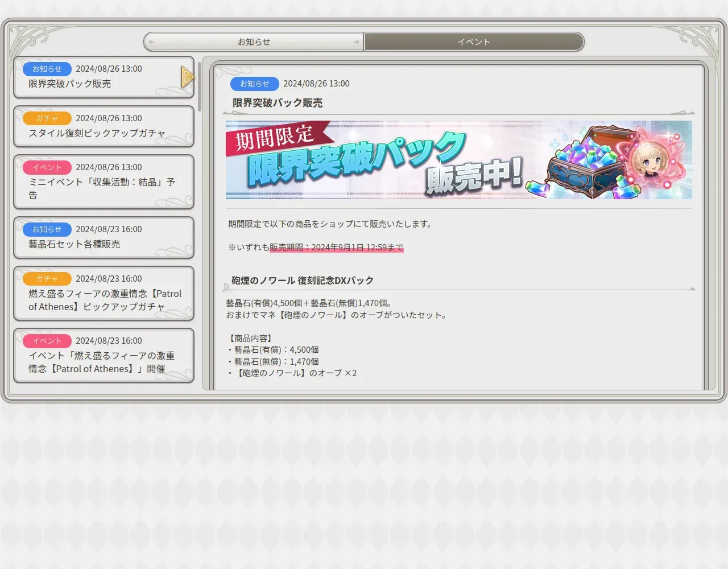
Task: Click the line 藝晶石(無償)：1,470個
Action: pyautogui.click(x=273, y=362)
